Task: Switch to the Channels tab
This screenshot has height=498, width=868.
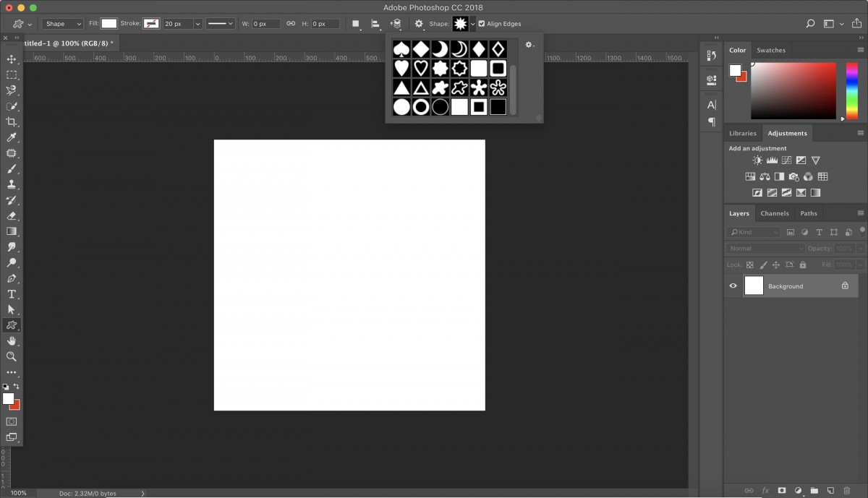Action: point(774,213)
